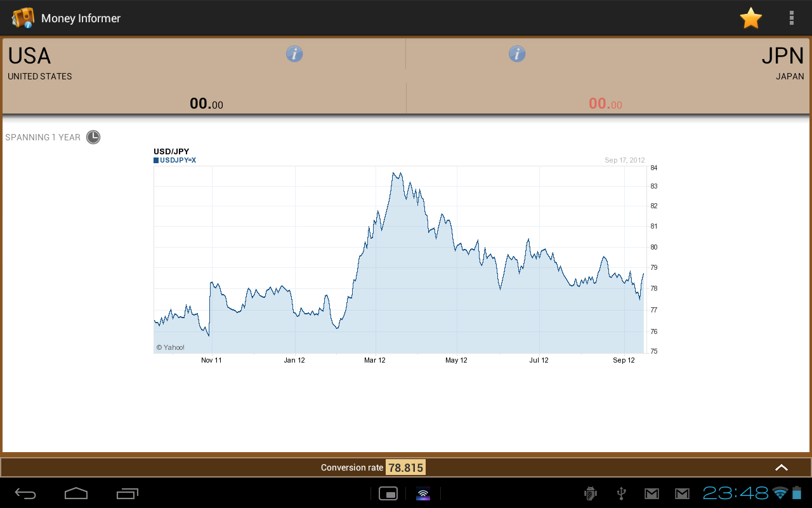Tap the highlighted 78.815 conversion rate value

[x=405, y=467]
